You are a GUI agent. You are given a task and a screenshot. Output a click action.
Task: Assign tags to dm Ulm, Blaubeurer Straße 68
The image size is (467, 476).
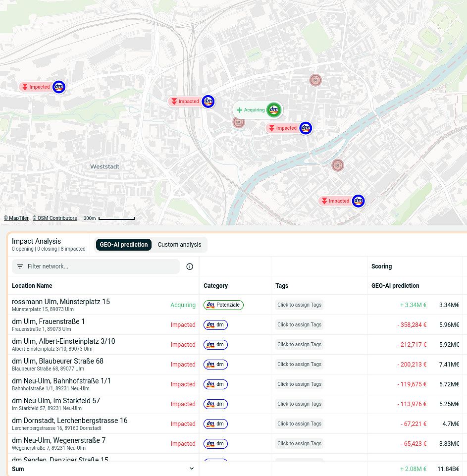click(299, 364)
